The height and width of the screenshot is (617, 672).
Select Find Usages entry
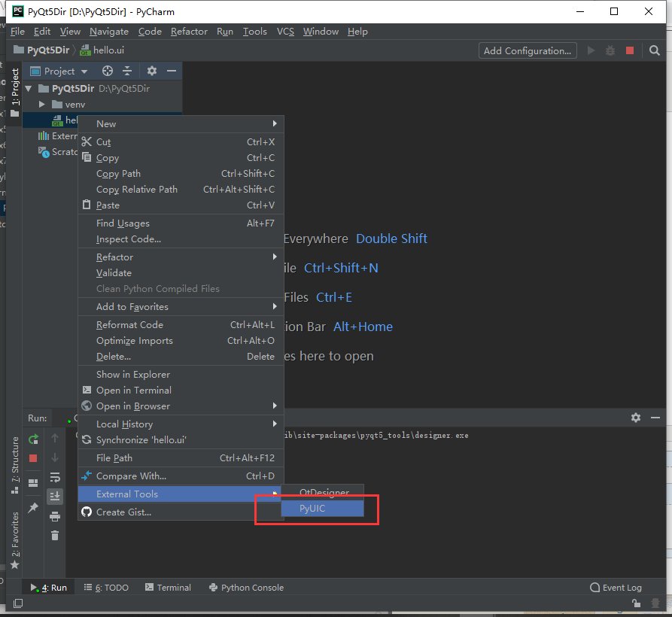coord(181,223)
